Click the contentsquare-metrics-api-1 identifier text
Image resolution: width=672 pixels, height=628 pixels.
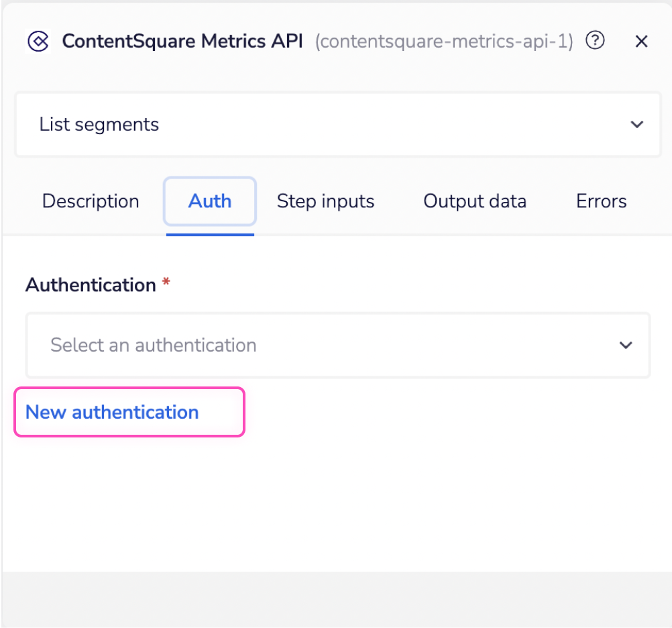pyautogui.click(x=443, y=42)
